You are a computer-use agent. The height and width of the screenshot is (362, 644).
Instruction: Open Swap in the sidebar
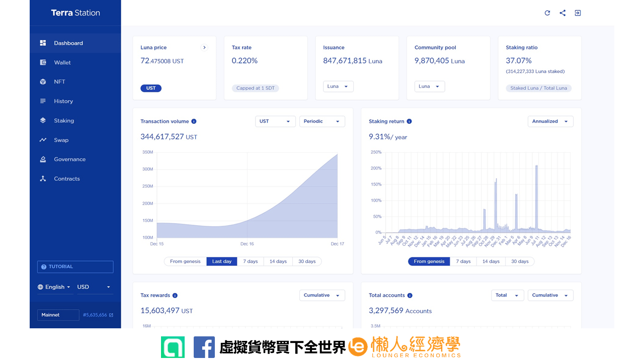tap(75, 140)
